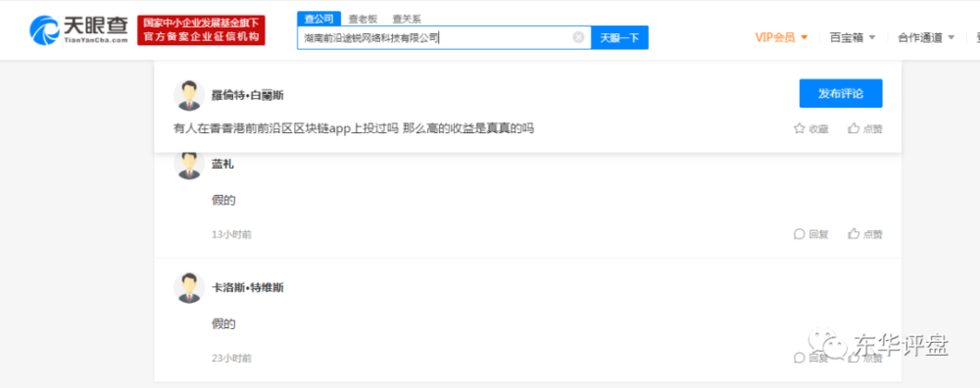Expand the 合作通道 menu

pyautogui.click(x=926, y=37)
